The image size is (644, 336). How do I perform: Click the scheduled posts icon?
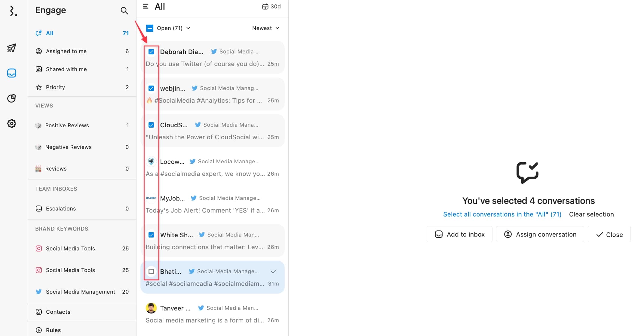12,47
